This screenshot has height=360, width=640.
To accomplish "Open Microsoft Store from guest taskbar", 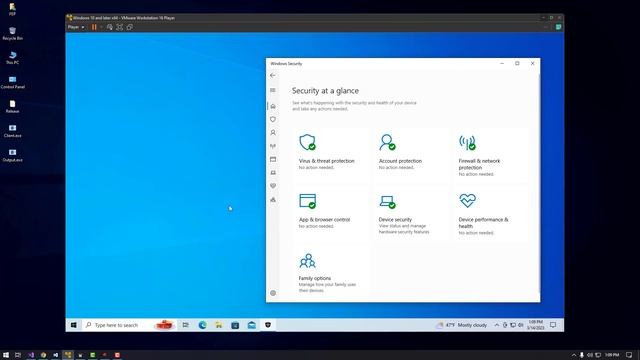I will pos(235,325).
